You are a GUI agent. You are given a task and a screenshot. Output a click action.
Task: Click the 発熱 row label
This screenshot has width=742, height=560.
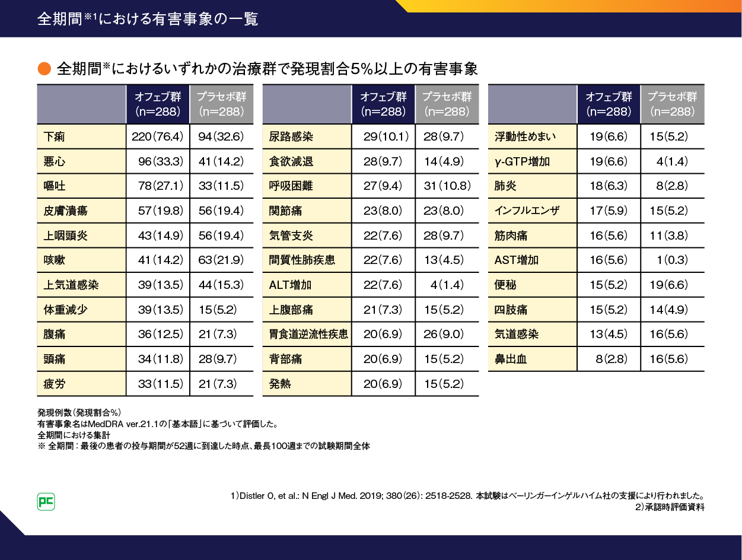280,384
